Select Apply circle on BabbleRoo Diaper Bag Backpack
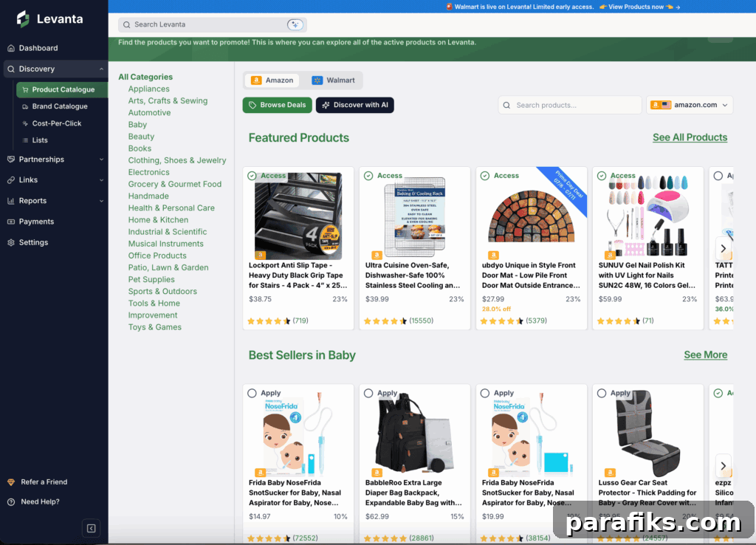This screenshot has height=545, width=756. pos(368,393)
